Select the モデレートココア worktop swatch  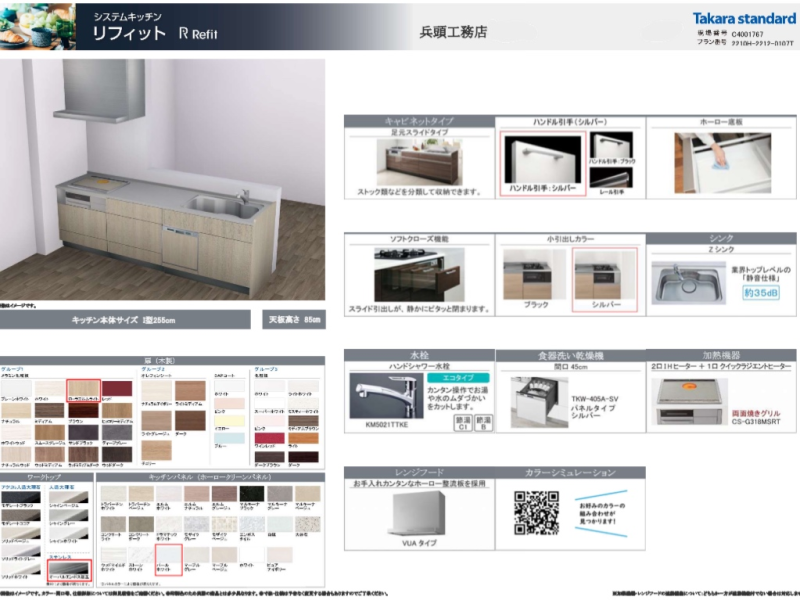(x=20, y=517)
